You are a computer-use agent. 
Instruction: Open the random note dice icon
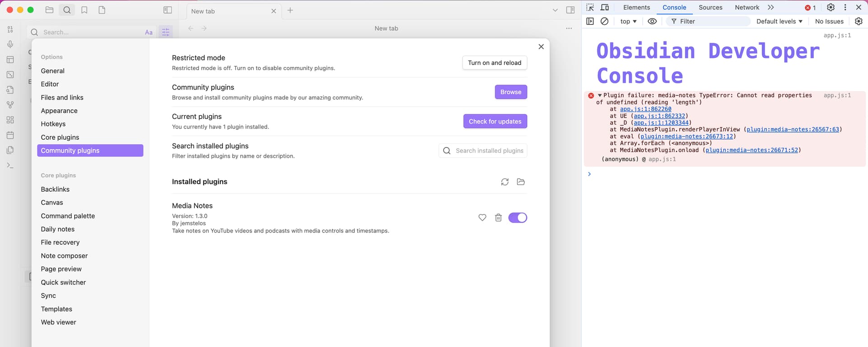(10, 75)
